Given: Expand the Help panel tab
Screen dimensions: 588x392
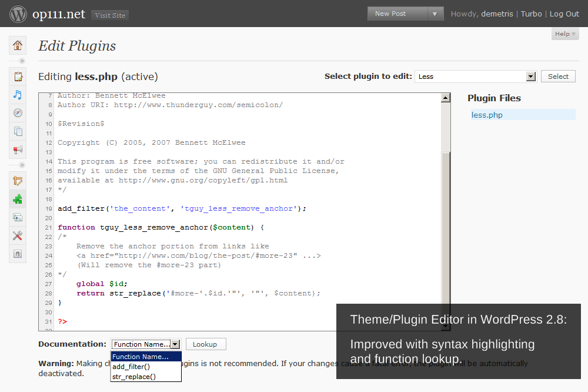Looking at the screenshot, I should (564, 34).
